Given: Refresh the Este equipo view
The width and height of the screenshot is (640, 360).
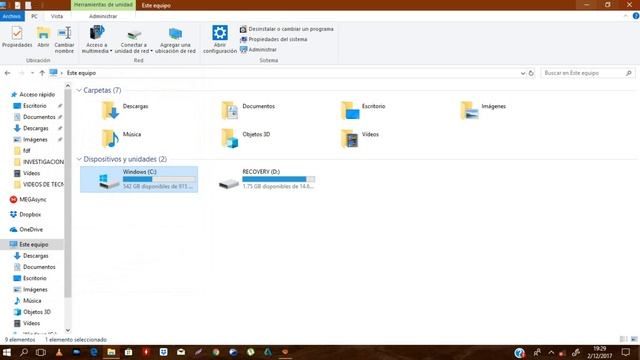Looking at the screenshot, I should (531, 73).
